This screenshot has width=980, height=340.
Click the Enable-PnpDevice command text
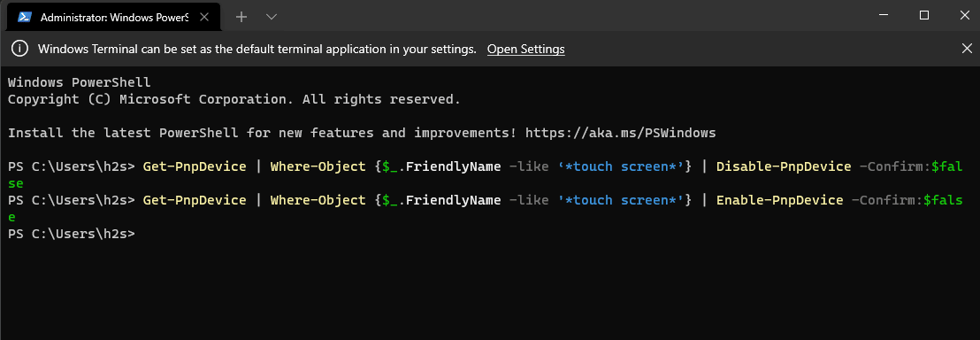point(779,200)
